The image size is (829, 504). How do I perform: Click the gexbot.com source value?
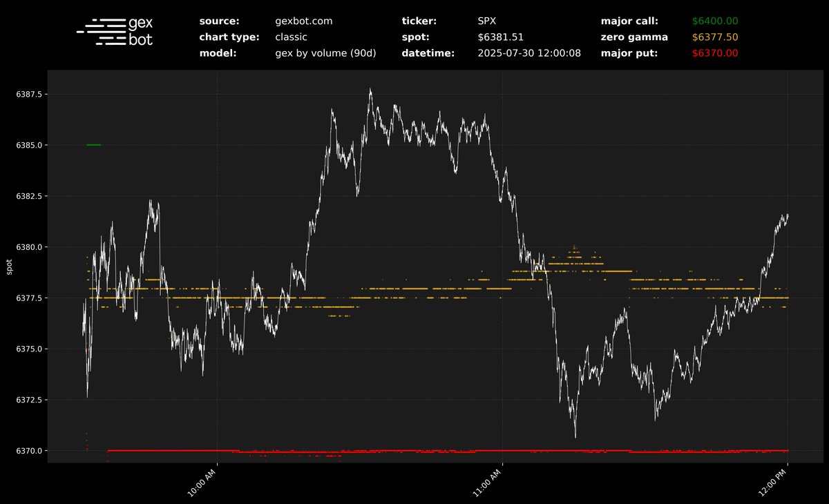[303, 21]
